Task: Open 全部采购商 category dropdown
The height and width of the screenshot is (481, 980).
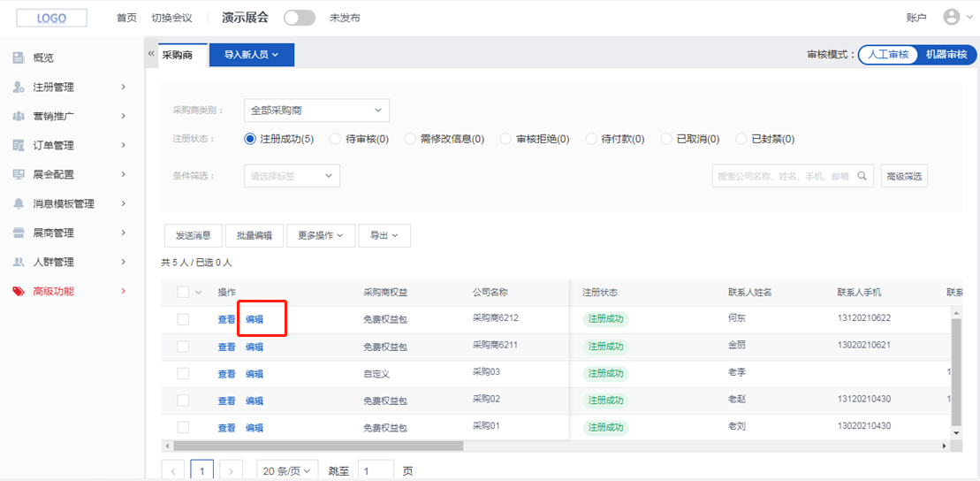Action: (317, 111)
